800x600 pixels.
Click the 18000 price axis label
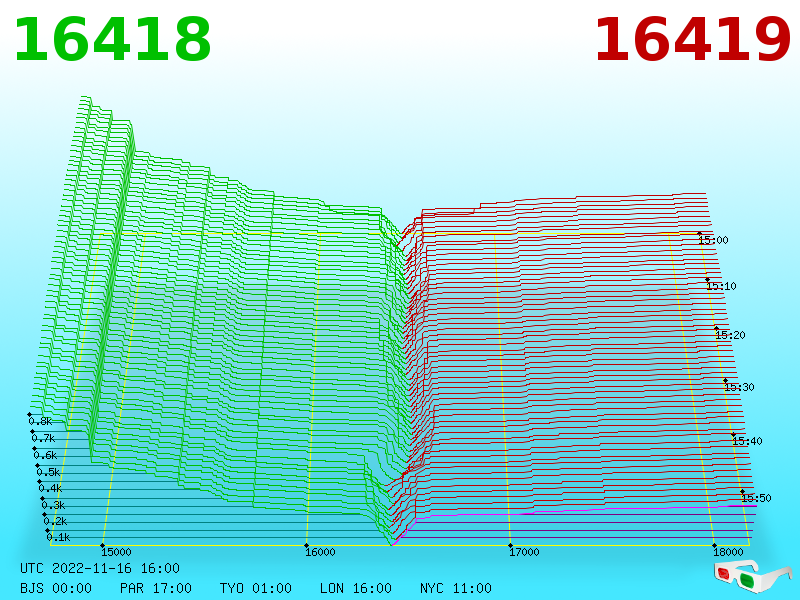[x=728, y=552]
